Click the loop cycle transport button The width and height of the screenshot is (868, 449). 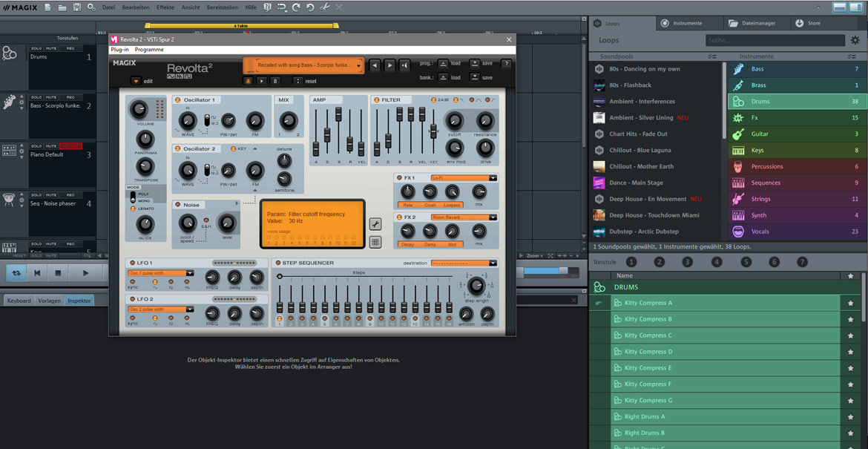pyautogui.click(x=16, y=272)
